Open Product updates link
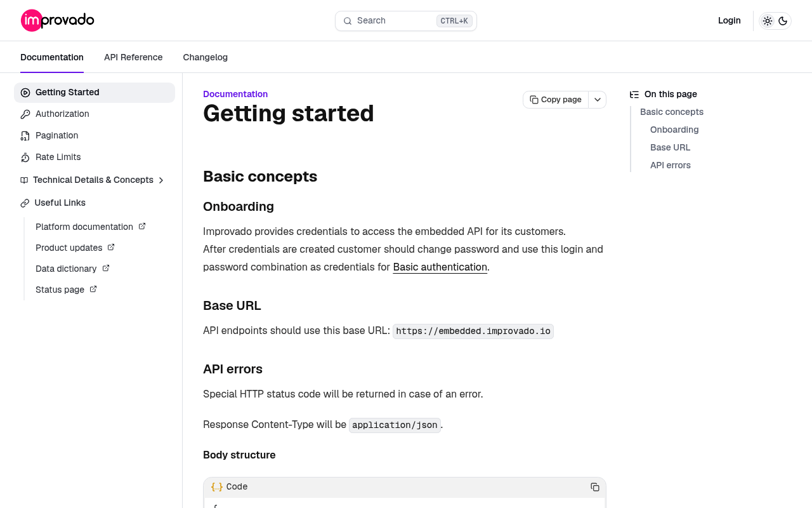The image size is (812, 508). pos(69,248)
